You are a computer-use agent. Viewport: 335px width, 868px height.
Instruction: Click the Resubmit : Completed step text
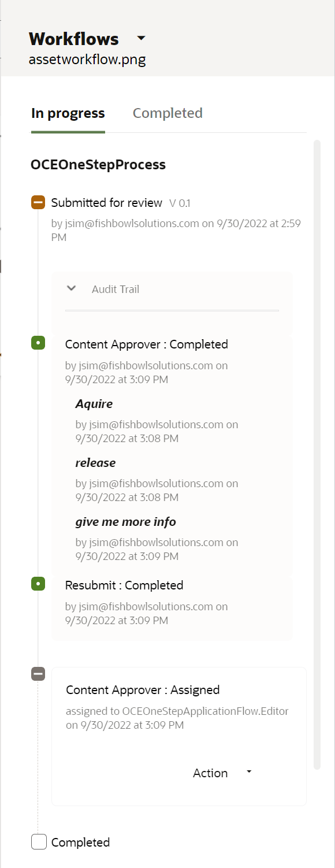[124, 585]
